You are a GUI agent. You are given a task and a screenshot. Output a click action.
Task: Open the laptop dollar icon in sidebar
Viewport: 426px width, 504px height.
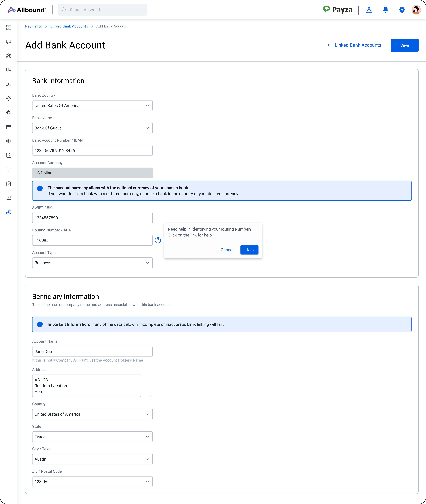pos(8,198)
